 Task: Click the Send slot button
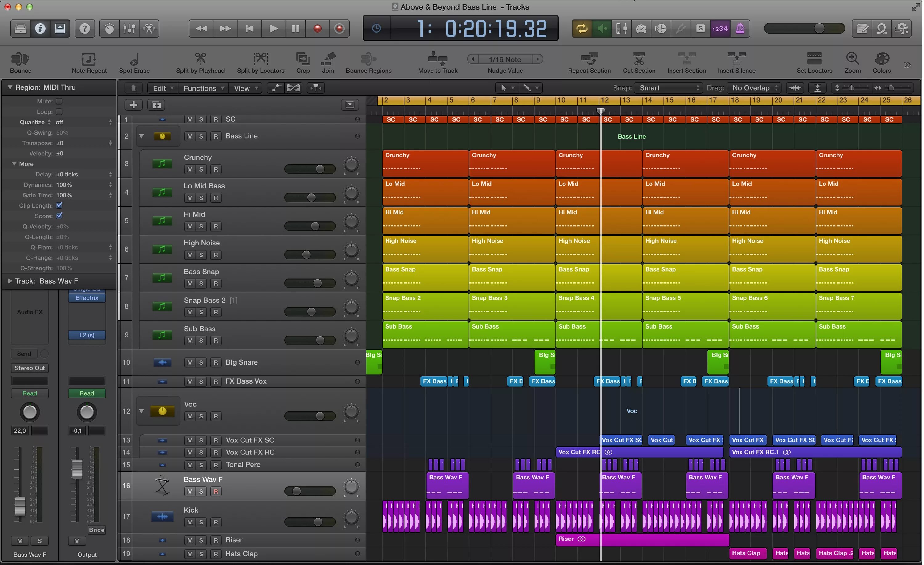(x=24, y=354)
